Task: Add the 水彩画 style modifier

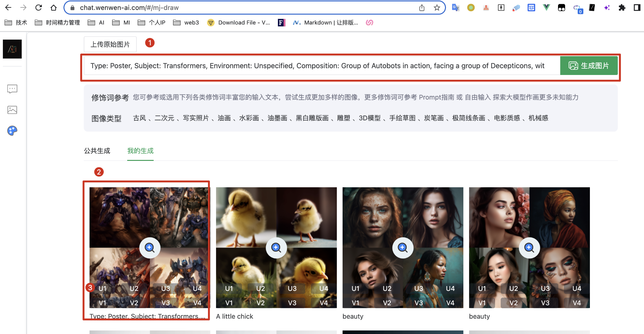Action: point(249,118)
